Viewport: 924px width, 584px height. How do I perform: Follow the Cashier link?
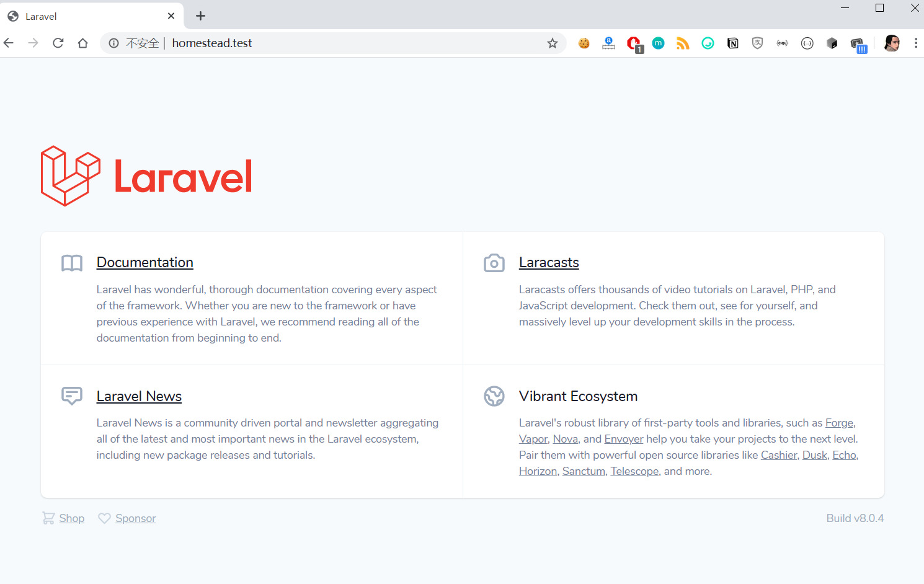779,455
